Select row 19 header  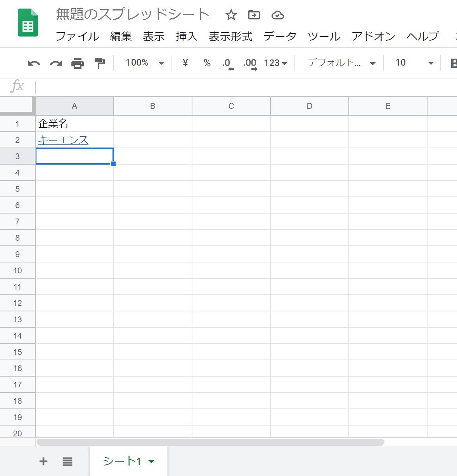coord(17,417)
